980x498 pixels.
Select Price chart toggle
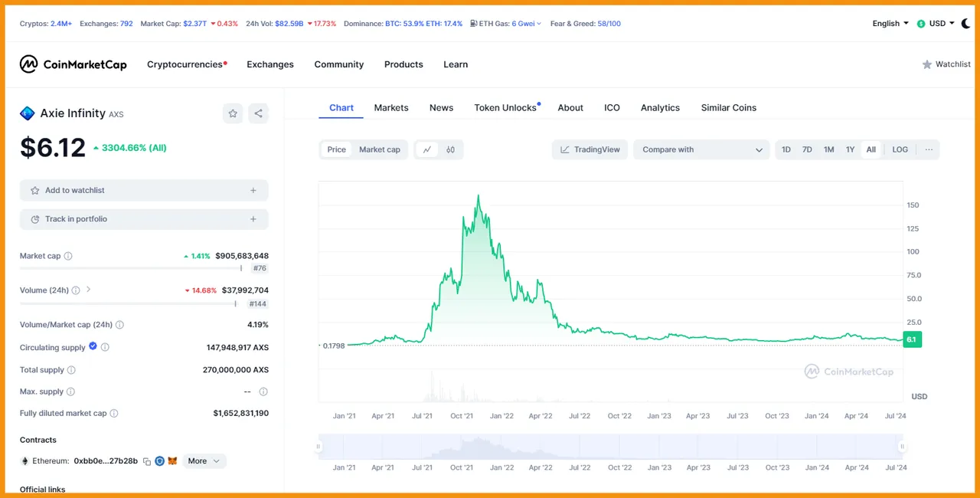pyautogui.click(x=337, y=149)
